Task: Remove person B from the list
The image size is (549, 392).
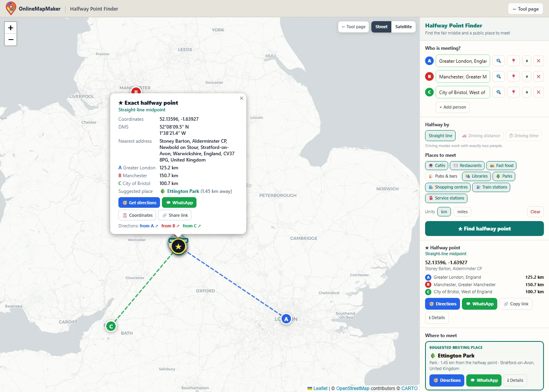Action: click(538, 76)
